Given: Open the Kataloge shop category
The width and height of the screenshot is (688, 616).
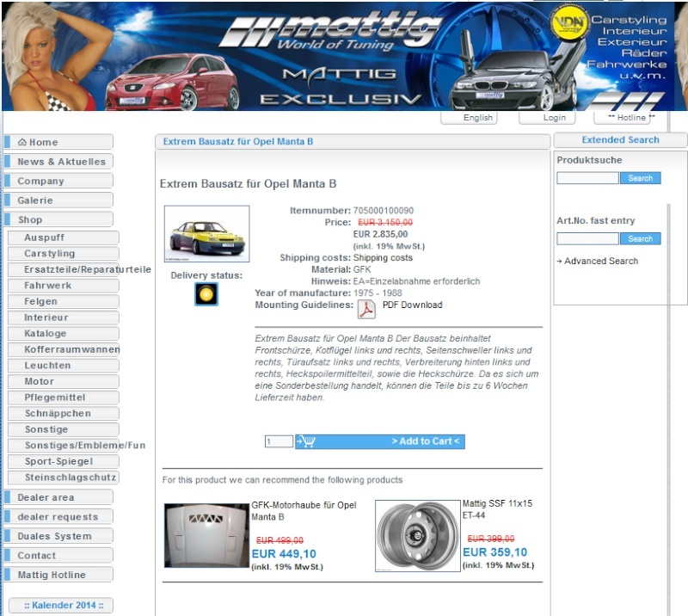Looking at the screenshot, I should (x=63, y=333).
